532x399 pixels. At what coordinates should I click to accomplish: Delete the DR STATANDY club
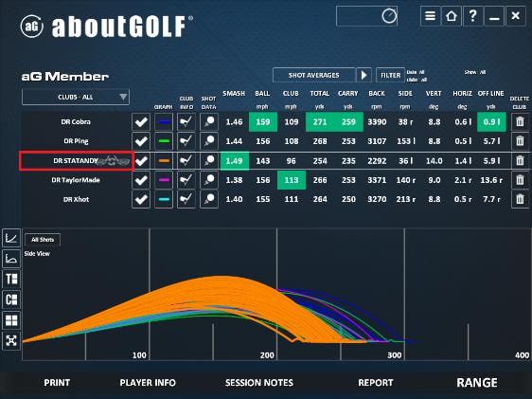pyautogui.click(x=520, y=160)
